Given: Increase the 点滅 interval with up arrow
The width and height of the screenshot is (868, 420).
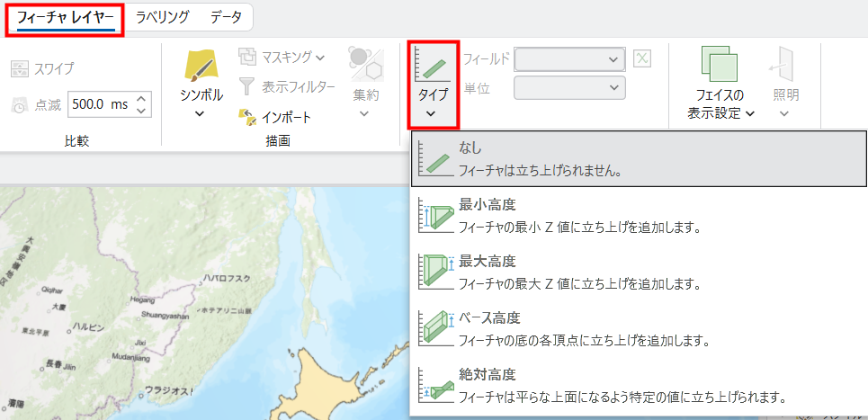Looking at the screenshot, I should coord(142,99).
